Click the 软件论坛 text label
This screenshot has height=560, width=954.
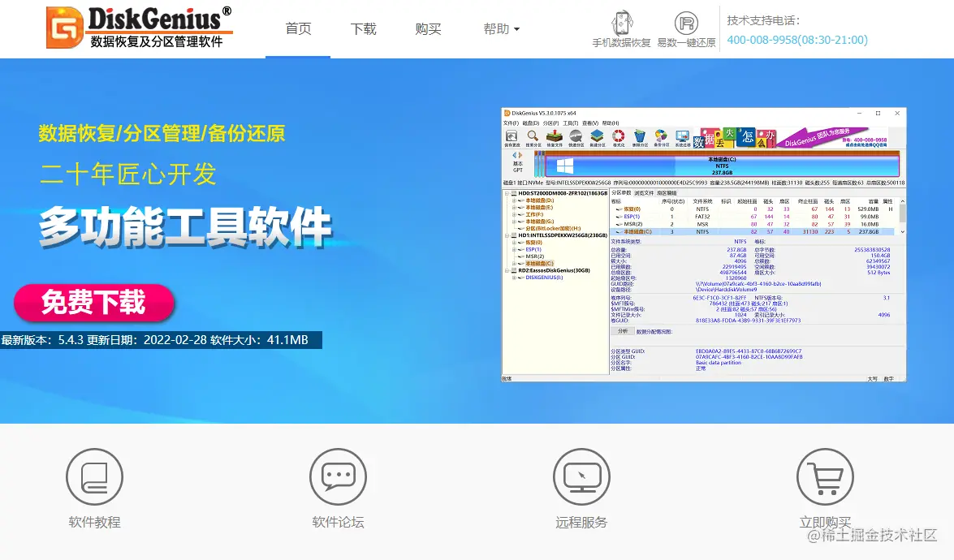click(x=338, y=523)
